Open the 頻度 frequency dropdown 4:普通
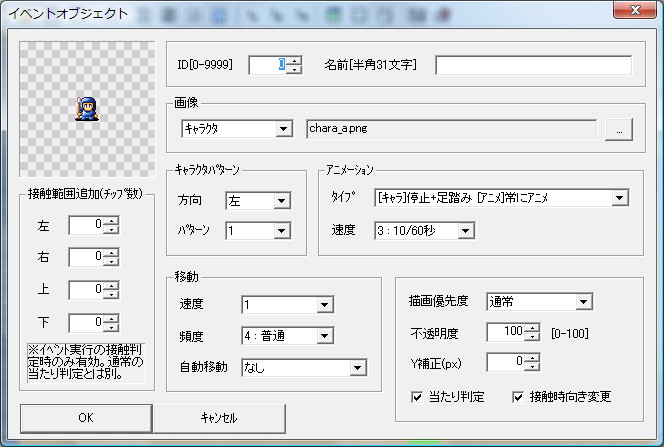 pos(288,336)
